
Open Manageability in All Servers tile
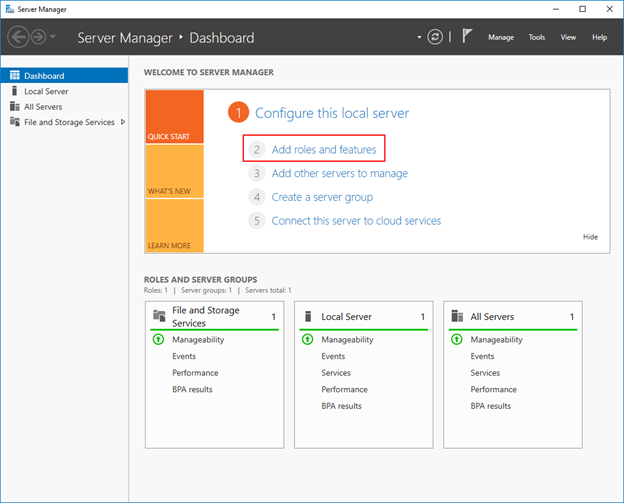[496, 339]
